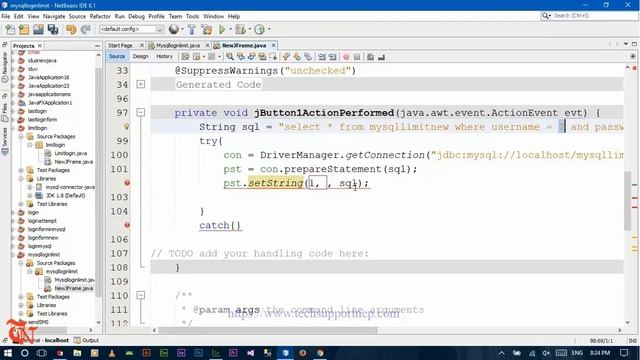Collapse the limitlogin Source Packages node

click(21, 136)
